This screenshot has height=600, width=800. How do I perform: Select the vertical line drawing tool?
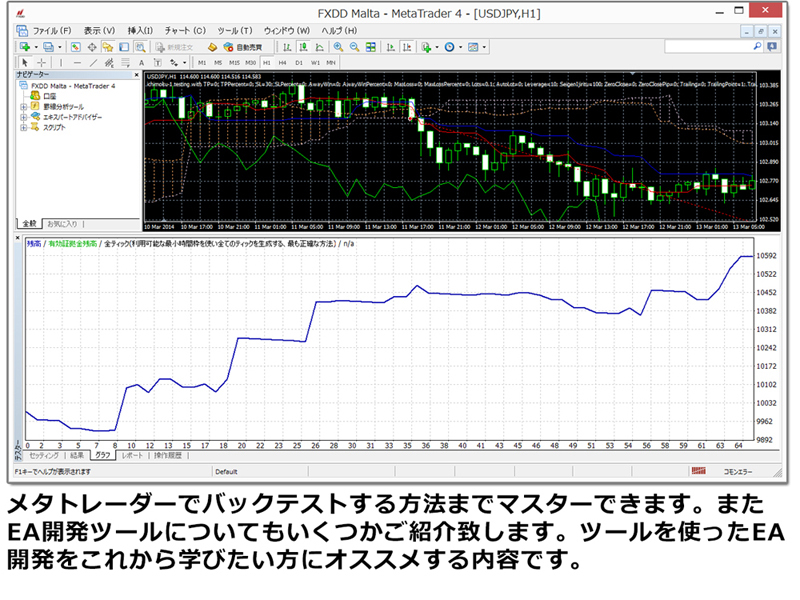click(x=61, y=63)
